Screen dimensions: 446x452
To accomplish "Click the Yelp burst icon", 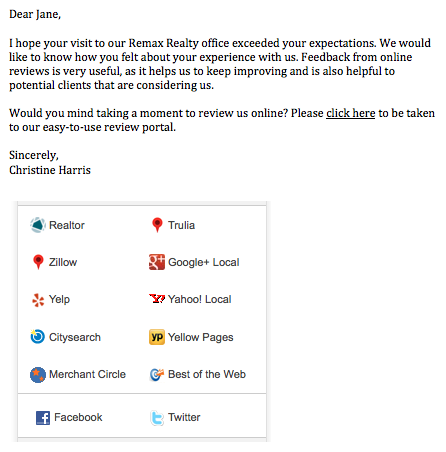I will (x=38, y=300).
